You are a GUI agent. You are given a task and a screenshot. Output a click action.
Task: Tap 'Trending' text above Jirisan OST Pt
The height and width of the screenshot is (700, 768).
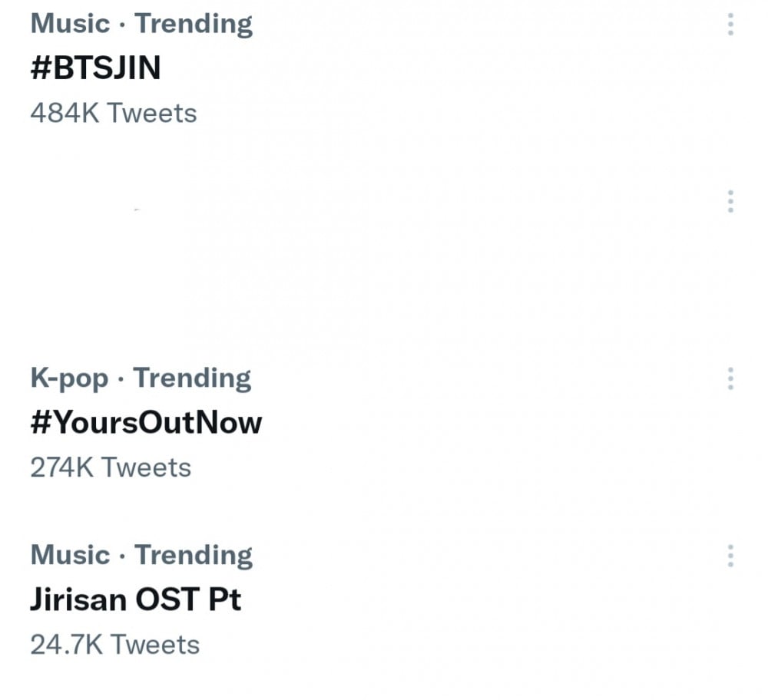194,556
